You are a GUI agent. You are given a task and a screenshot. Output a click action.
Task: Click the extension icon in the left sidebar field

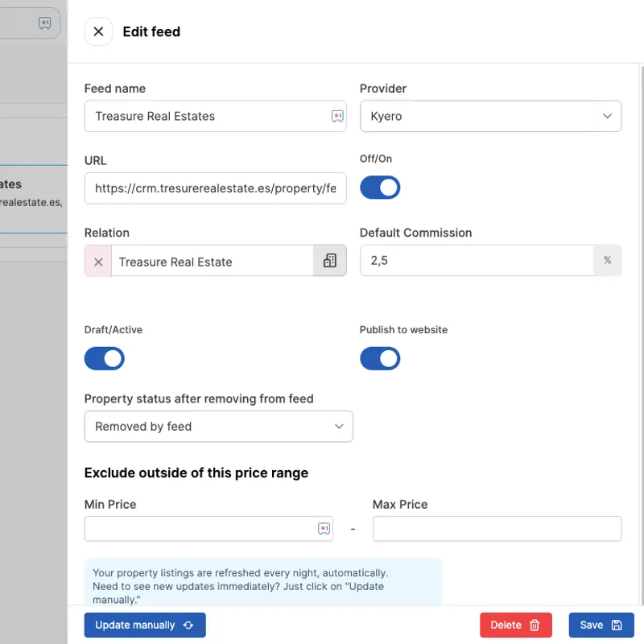[x=44, y=23]
